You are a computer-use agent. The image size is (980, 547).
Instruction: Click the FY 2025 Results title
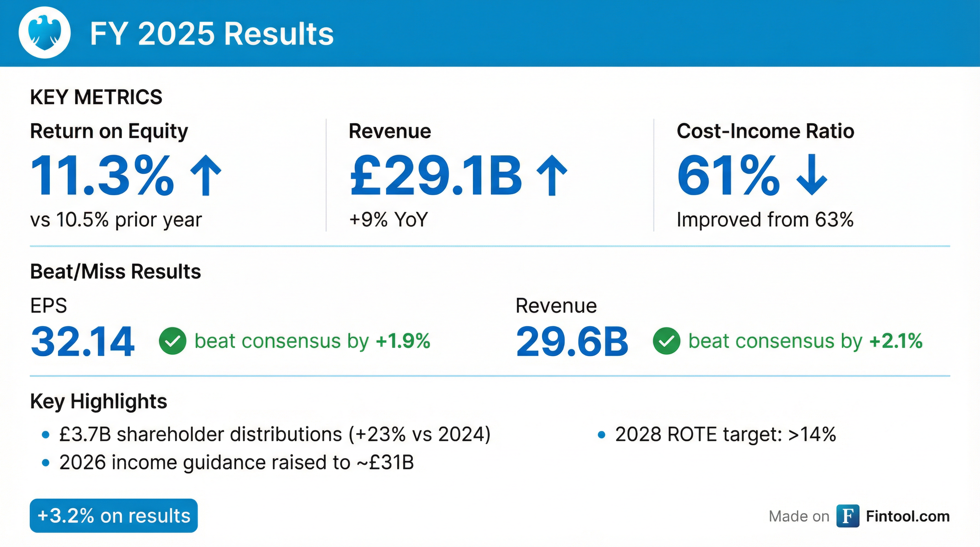click(212, 33)
